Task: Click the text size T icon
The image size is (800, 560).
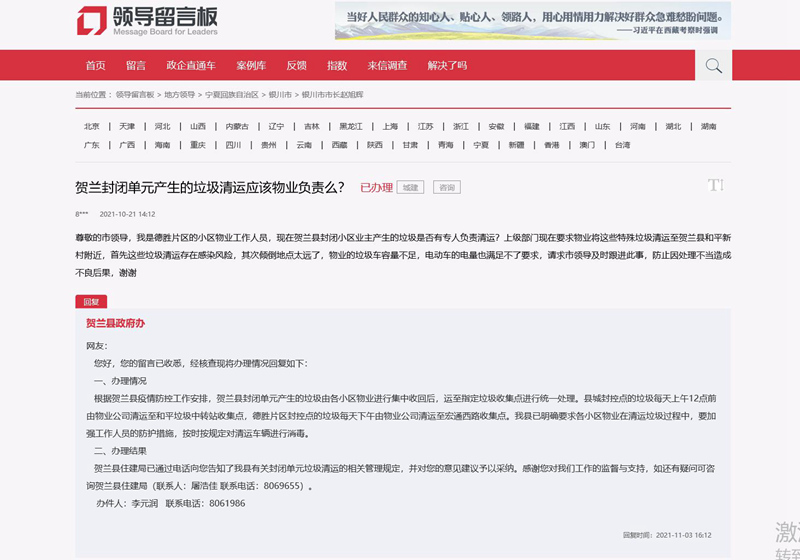Action: tap(714, 186)
